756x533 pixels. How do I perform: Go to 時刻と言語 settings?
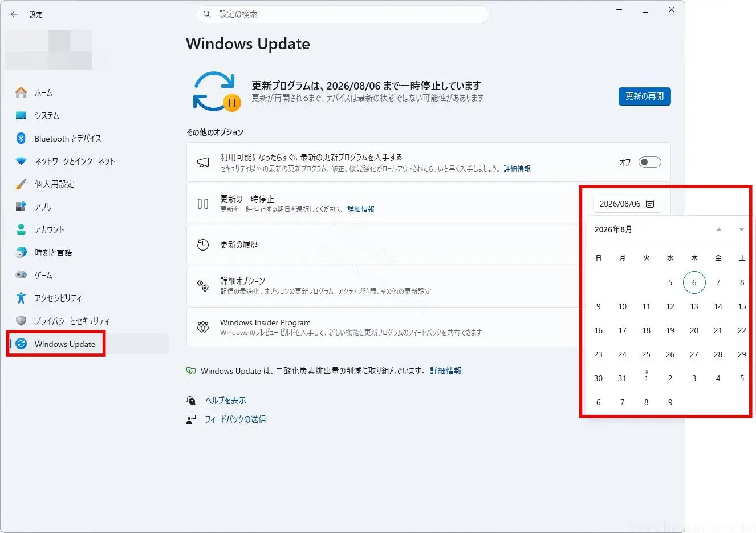point(88,252)
